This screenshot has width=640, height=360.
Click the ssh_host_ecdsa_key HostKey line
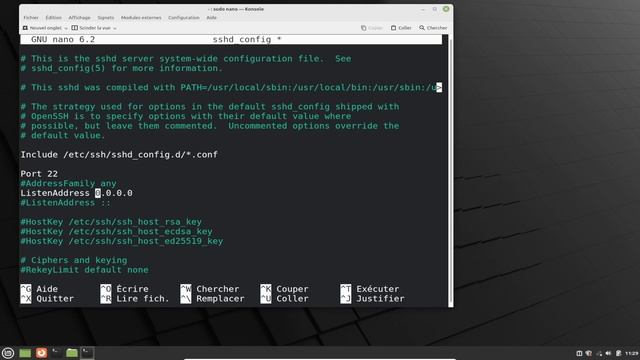tap(116, 231)
